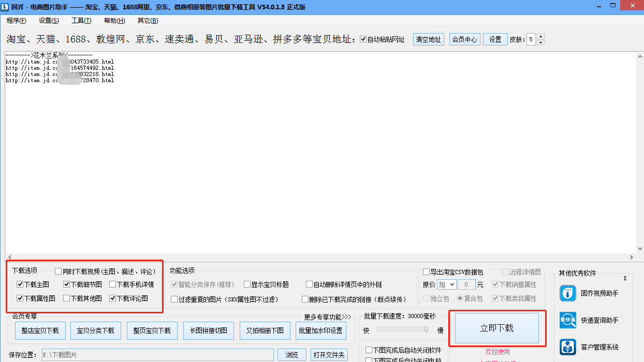Click the 原价 amount field showing 0
This screenshot has height=362, width=644.
tap(466, 284)
